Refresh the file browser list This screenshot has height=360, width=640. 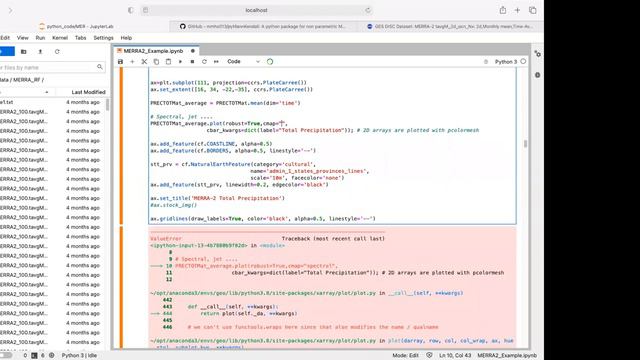click(57, 51)
